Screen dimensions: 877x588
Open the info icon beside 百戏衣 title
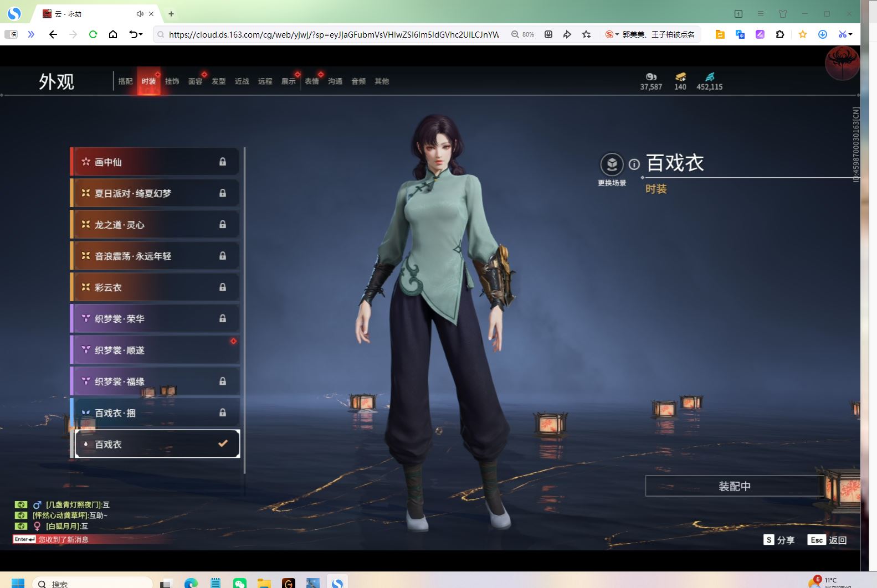[634, 164]
